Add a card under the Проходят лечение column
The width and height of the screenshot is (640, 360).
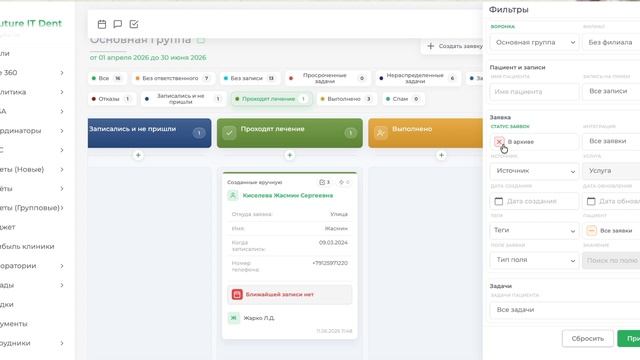tap(289, 155)
